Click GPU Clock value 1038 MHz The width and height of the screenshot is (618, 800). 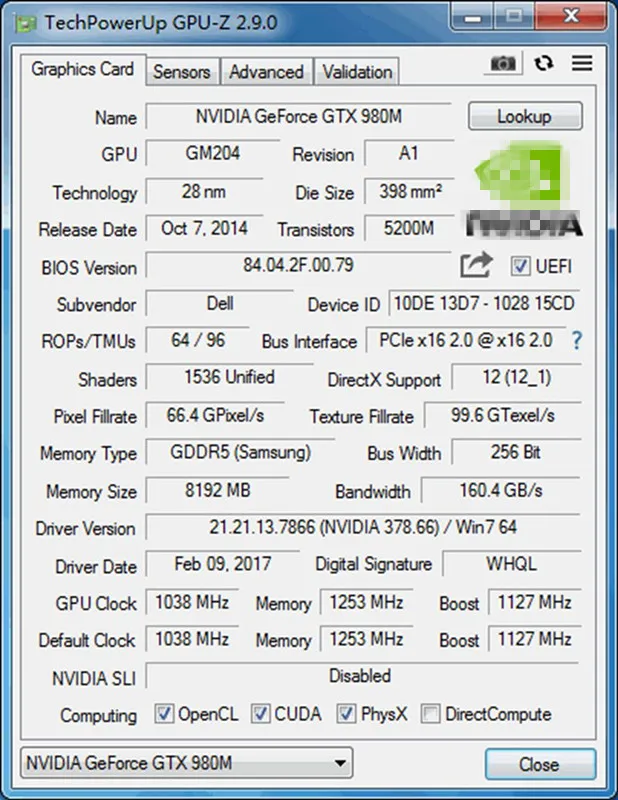(x=192, y=602)
